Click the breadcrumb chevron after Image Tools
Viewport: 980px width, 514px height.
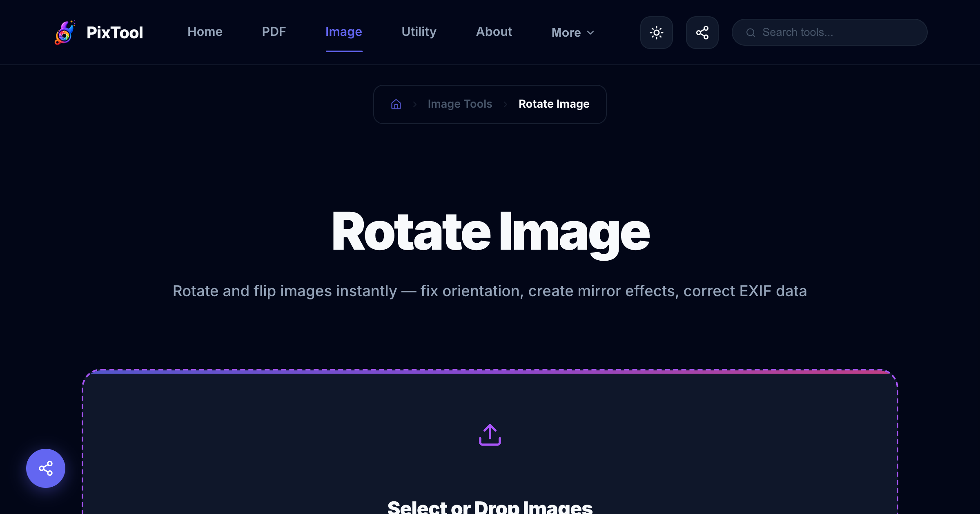pos(506,104)
